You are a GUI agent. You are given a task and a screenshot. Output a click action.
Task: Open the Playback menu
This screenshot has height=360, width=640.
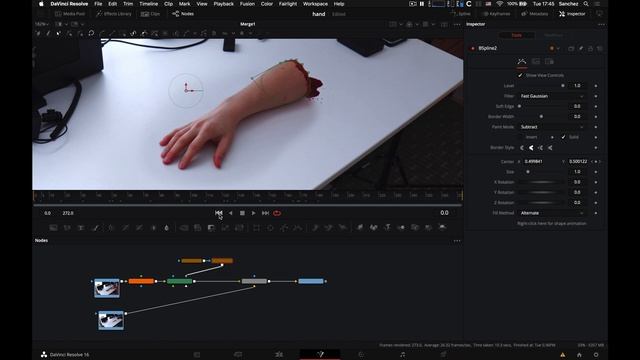(223, 4)
